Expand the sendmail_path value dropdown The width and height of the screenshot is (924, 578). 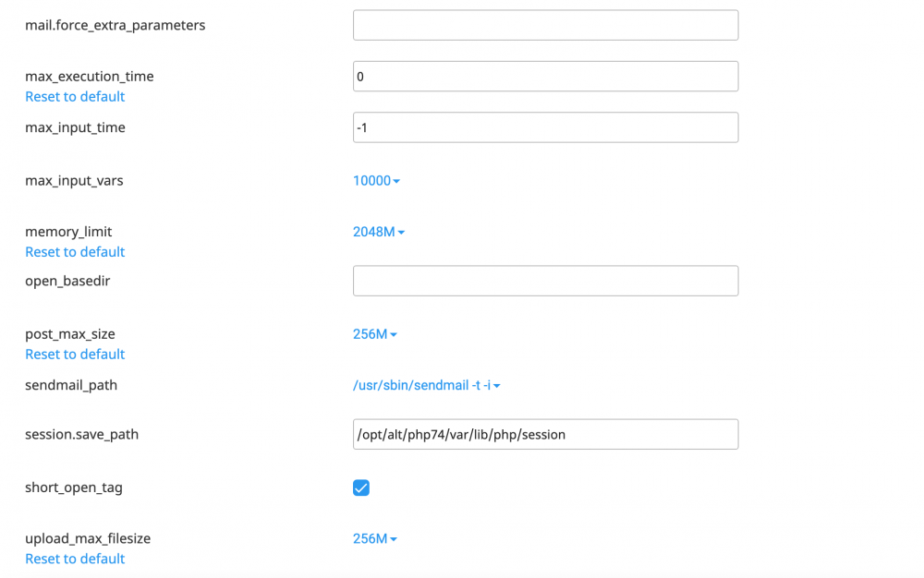[426, 385]
